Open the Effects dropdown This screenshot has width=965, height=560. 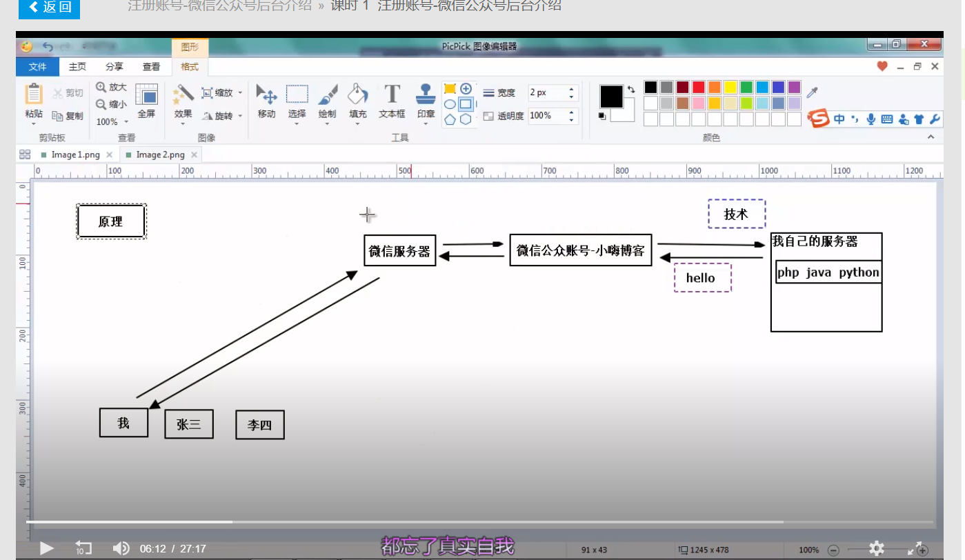[x=183, y=125]
